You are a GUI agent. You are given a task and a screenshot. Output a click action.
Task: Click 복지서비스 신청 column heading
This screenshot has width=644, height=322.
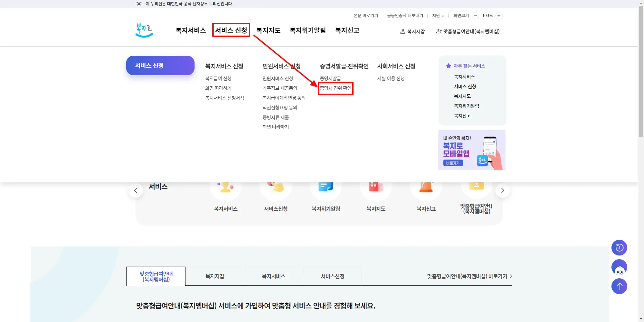tap(224, 66)
